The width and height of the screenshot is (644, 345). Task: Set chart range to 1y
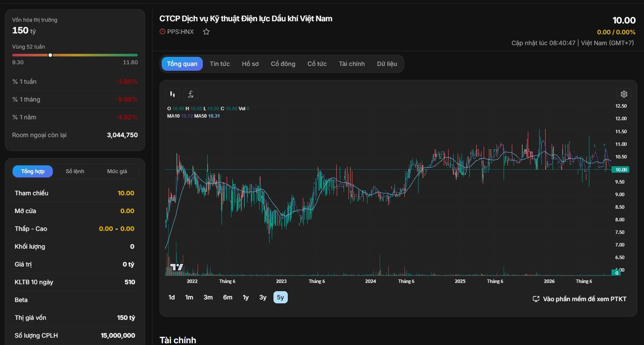(246, 297)
